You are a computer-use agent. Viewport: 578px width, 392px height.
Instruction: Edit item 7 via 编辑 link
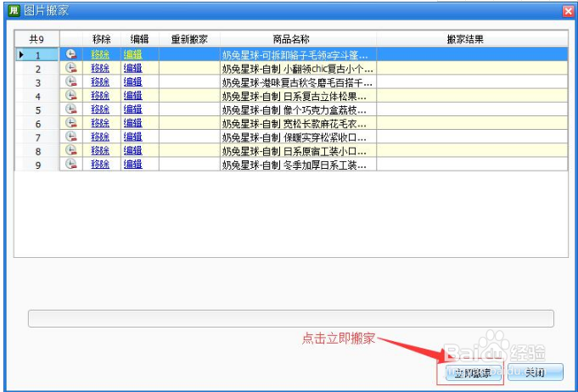tap(133, 137)
